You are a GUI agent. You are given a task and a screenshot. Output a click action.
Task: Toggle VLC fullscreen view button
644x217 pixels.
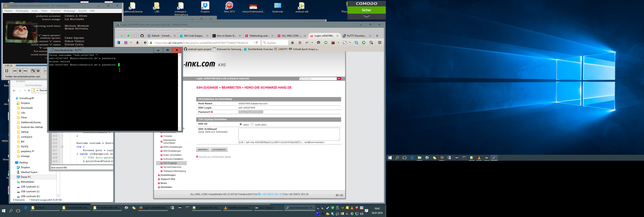pyautogui.click(x=33, y=71)
